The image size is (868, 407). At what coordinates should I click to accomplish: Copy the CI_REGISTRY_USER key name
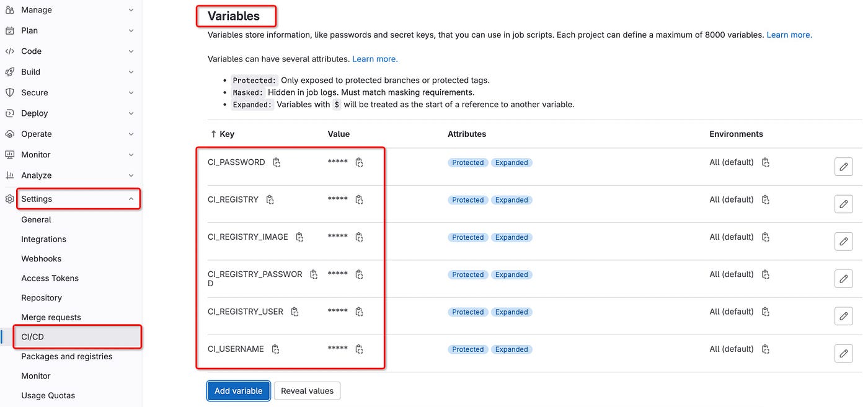point(295,312)
